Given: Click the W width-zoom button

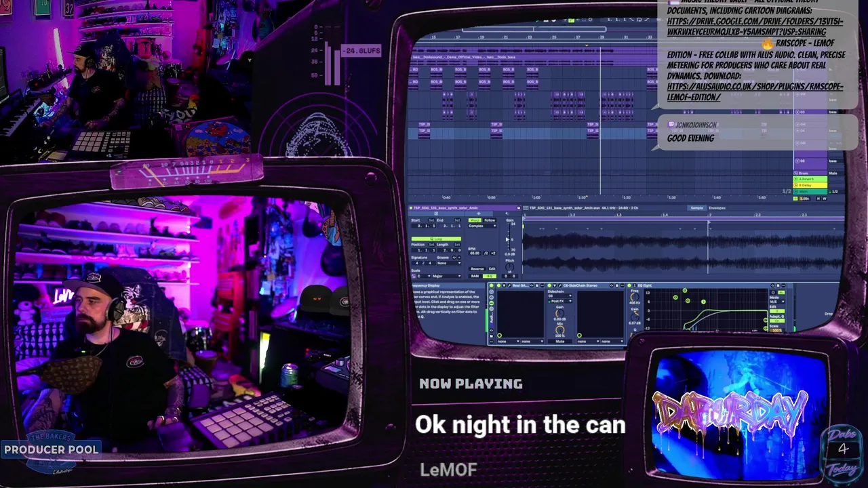Looking at the screenshot, I should point(825,199).
